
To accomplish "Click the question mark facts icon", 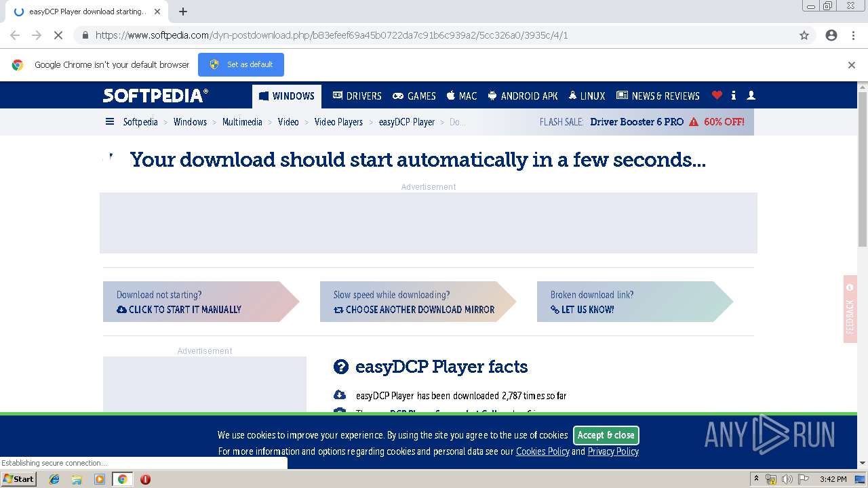I will (x=340, y=367).
